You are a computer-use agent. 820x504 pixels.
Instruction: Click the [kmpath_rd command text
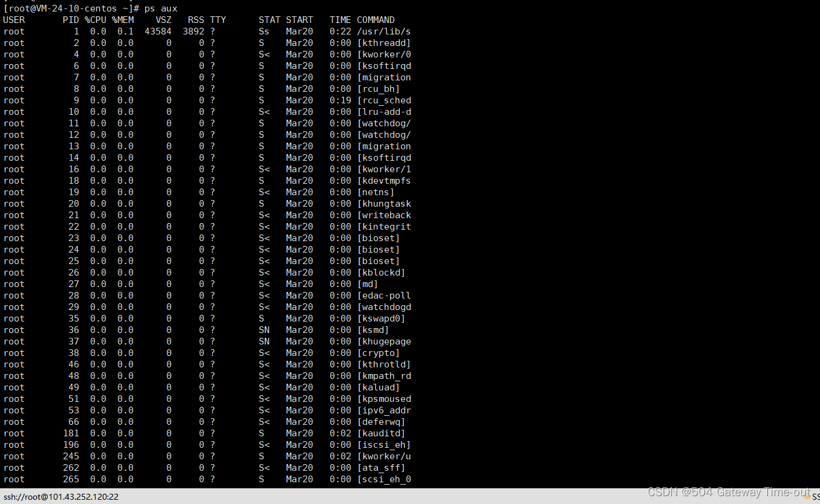click(384, 376)
